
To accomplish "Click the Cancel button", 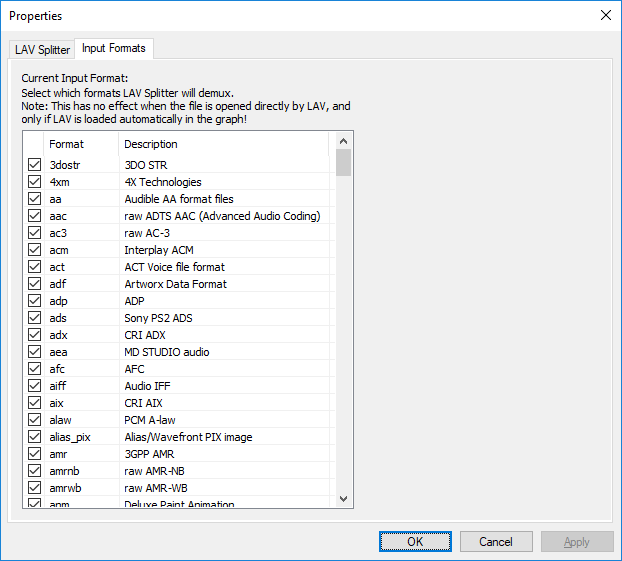I will (x=496, y=542).
